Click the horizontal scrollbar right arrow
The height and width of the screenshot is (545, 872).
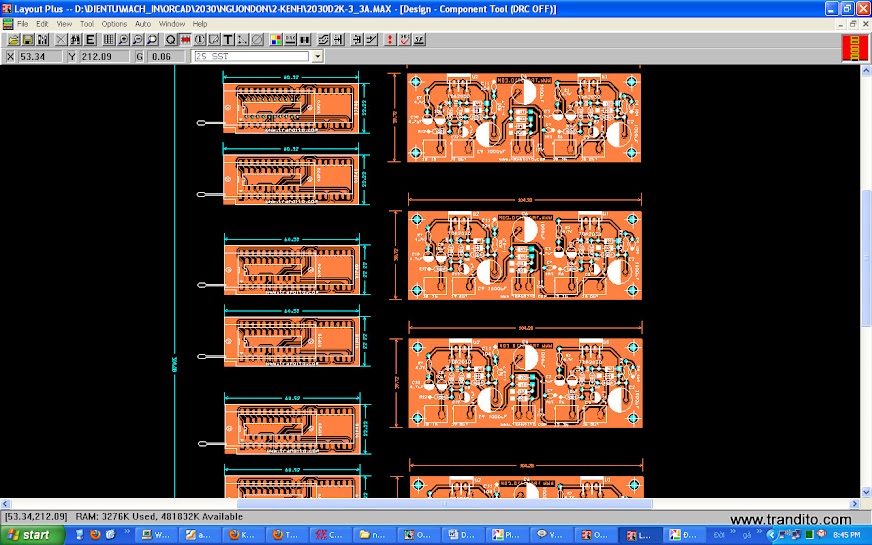click(x=855, y=504)
